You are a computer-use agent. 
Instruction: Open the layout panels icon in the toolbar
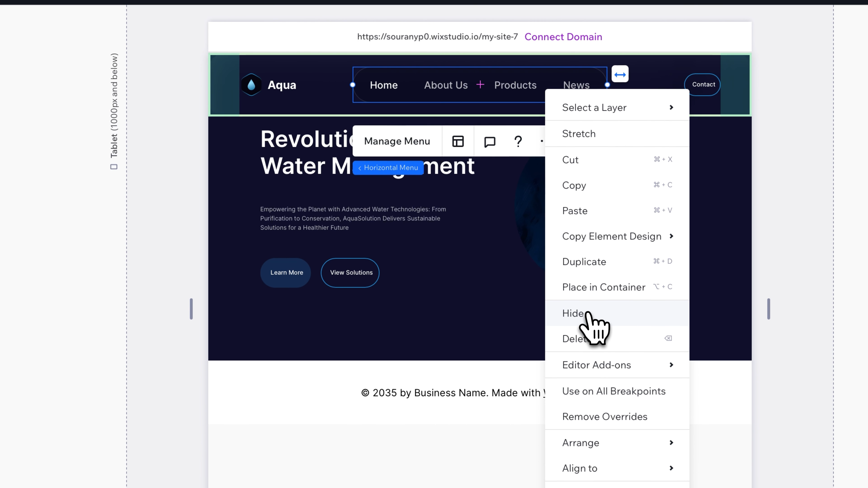pyautogui.click(x=458, y=141)
